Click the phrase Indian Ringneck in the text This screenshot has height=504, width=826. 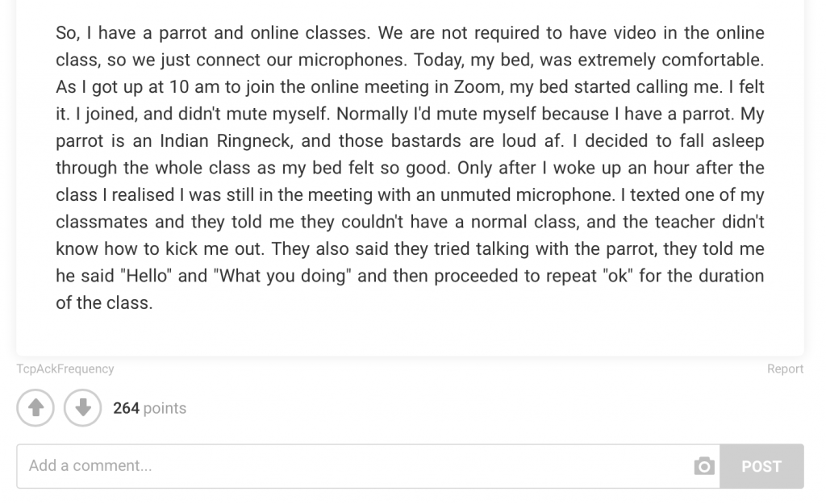[x=226, y=141]
